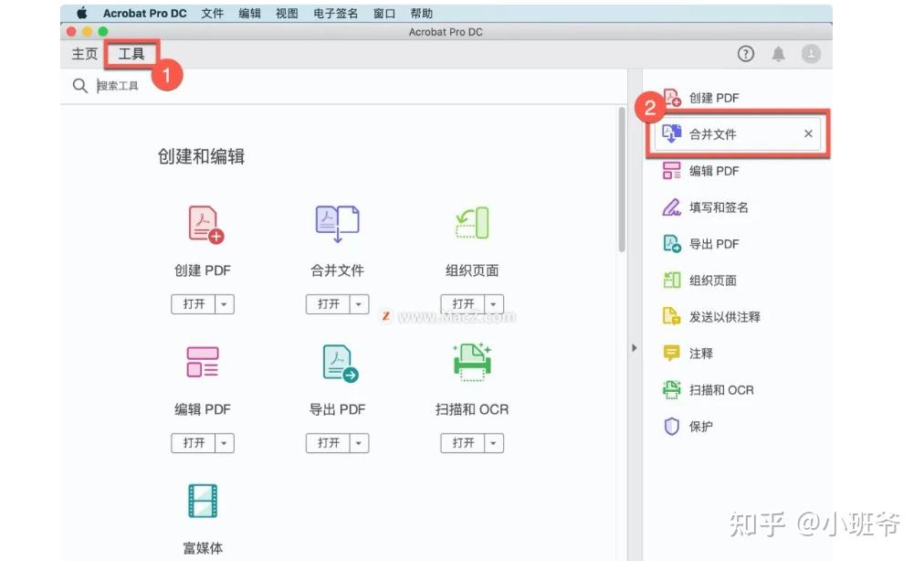This screenshot has width=924, height=561.
Task: Click the search magnifier icon
Action: [79, 86]
